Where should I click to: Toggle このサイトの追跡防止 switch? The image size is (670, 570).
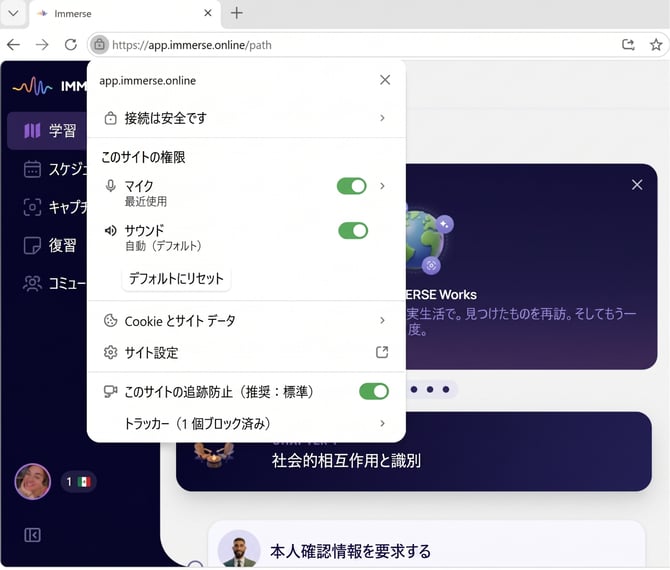(x=374, y=391)
